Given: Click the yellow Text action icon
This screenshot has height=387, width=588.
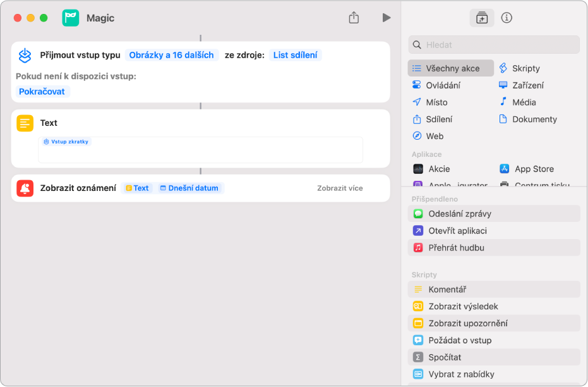Looking at the screenshot, I should [x=25, y=123].
